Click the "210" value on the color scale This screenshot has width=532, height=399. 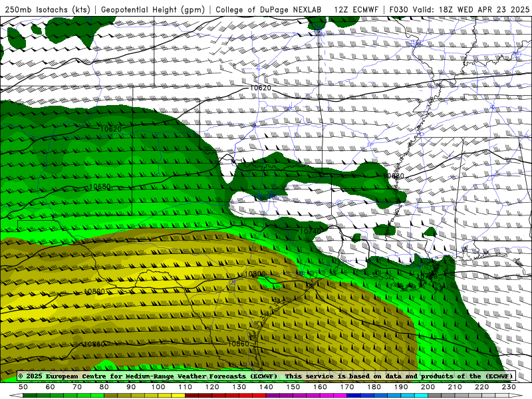[x=456, y=387]
